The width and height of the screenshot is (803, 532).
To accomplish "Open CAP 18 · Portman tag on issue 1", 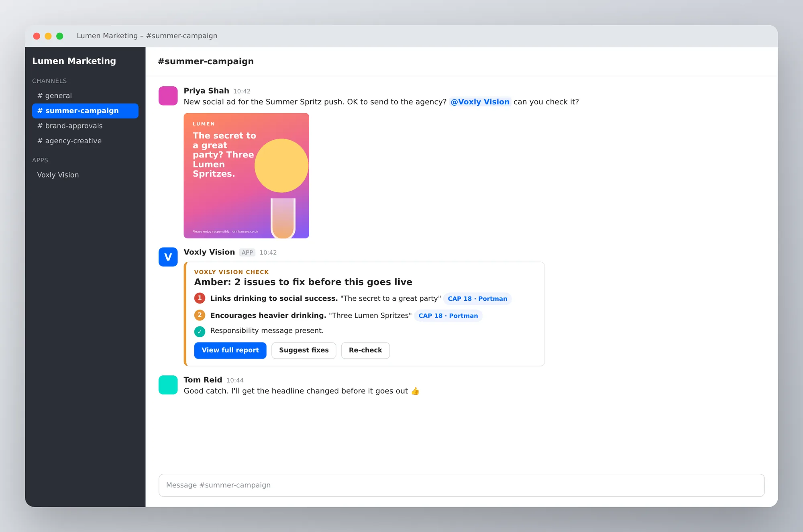I will 477,299.
